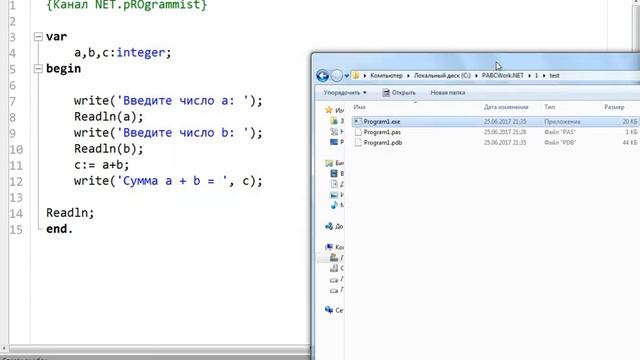This screenshot has height=360, width=640.
Task: Click the Program1.exe application icon
Action: pyautogui.click(x=358, y=121)
